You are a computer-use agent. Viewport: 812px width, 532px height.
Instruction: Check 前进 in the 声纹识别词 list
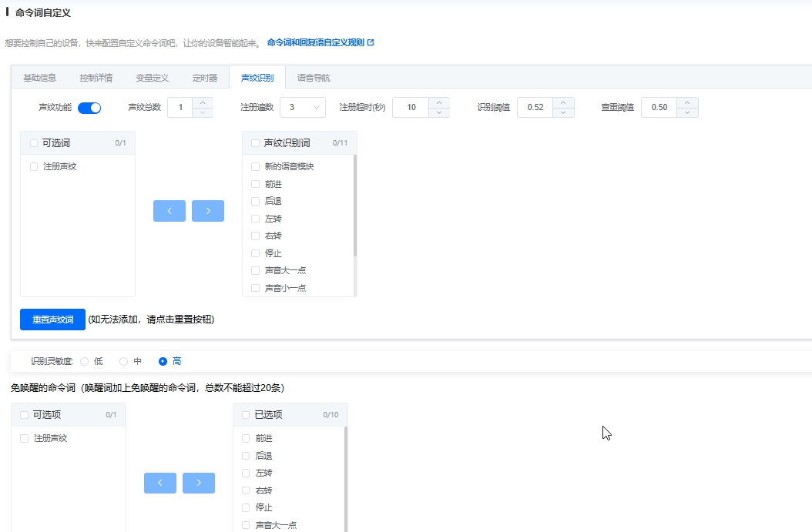tap(255, 184)
